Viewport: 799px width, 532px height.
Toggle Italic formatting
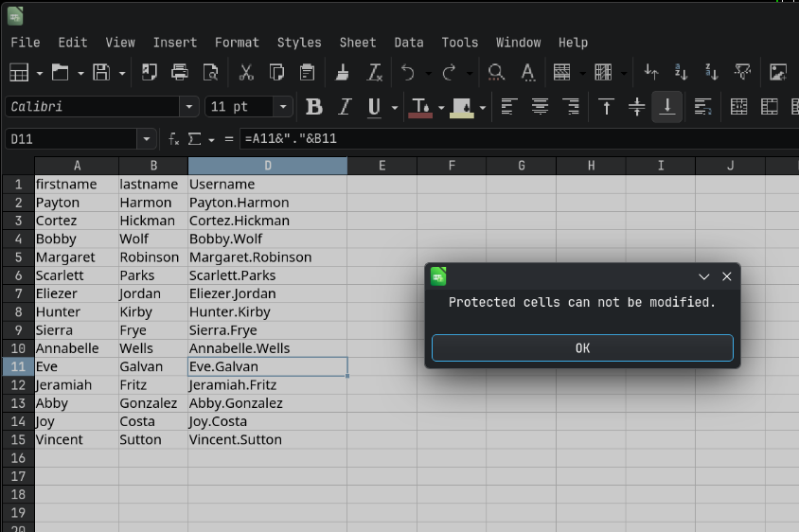tap(345, 107)
